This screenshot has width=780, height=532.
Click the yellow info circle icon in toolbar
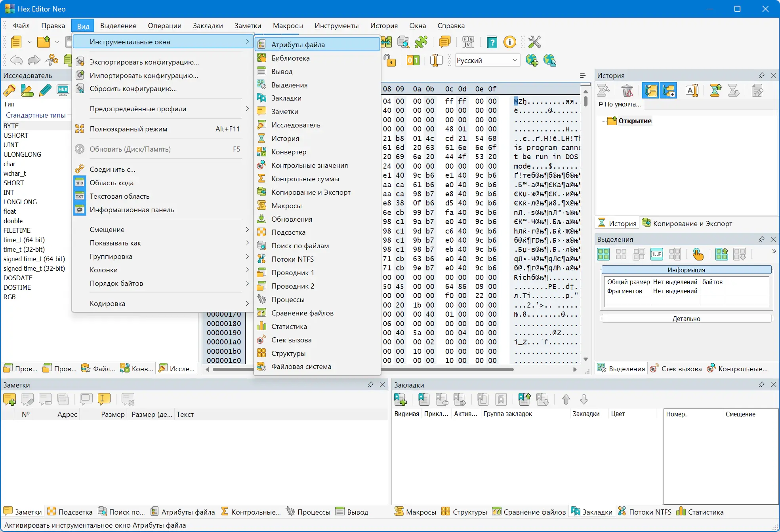[x=509, y=42]
